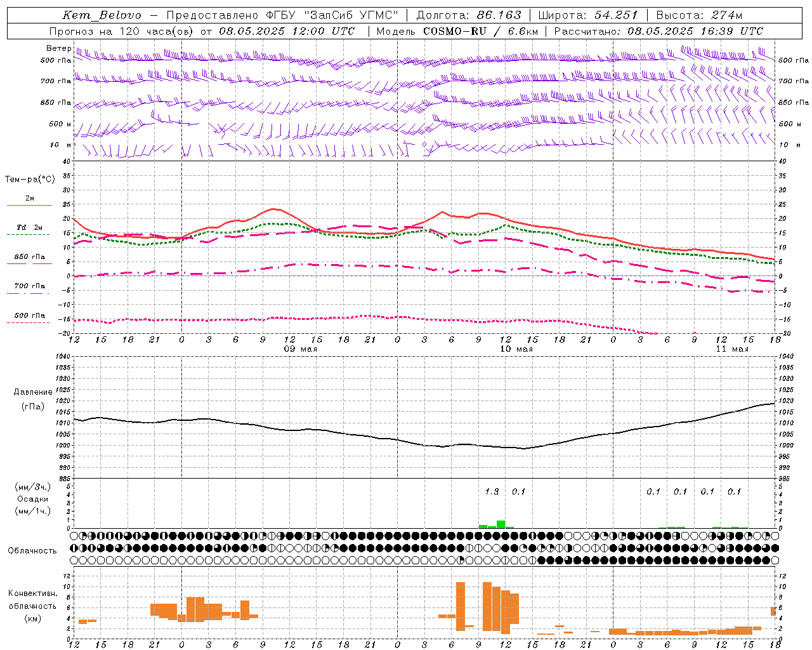Click the 'Высота: 274м' elevation text

click(x=700, y=15)
